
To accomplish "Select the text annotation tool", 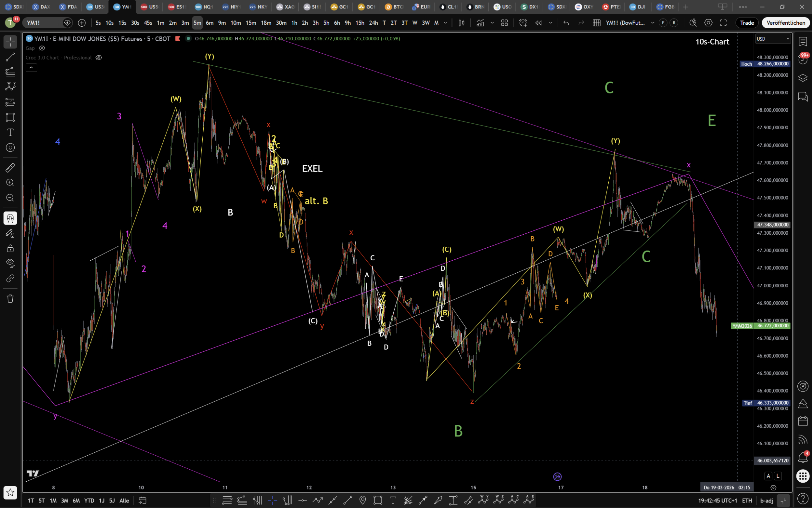I will (10, 132).
